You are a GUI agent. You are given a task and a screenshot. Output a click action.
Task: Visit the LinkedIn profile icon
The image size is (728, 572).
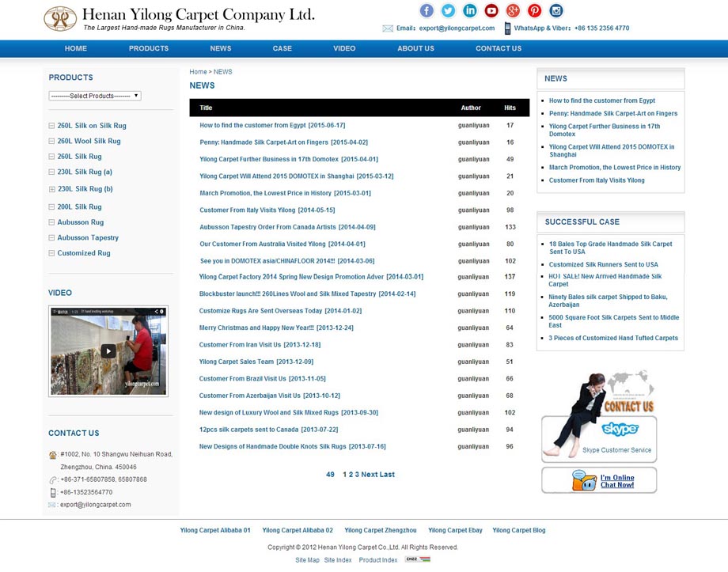point(470,10)
